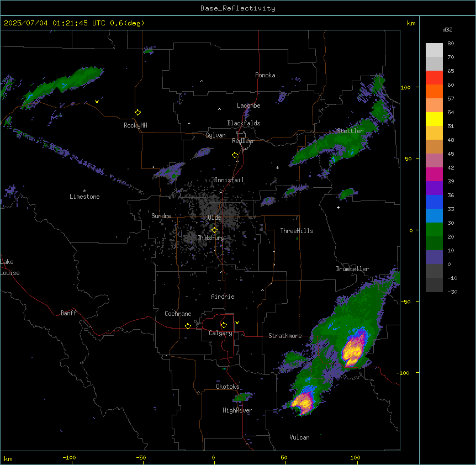Click the Strathmore label

tap(285, 336)
